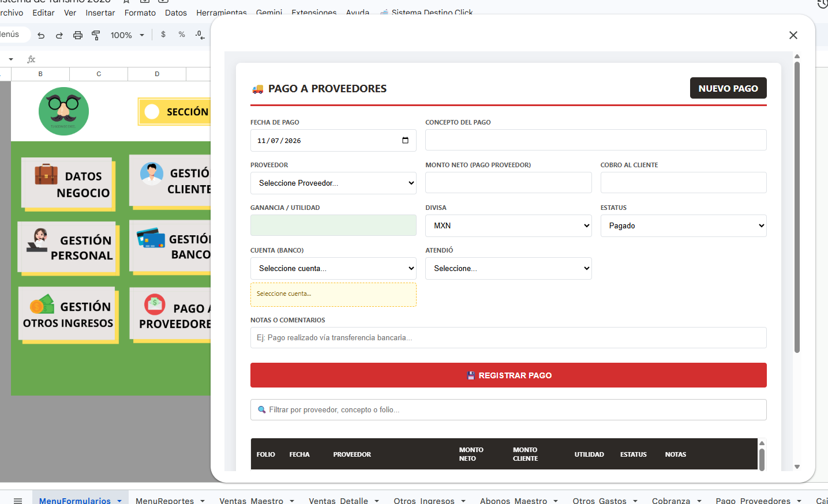Click the dialog scrollbar down arrow
The width and height of the screenshot is (828, 504).
(x=797, y=467)
